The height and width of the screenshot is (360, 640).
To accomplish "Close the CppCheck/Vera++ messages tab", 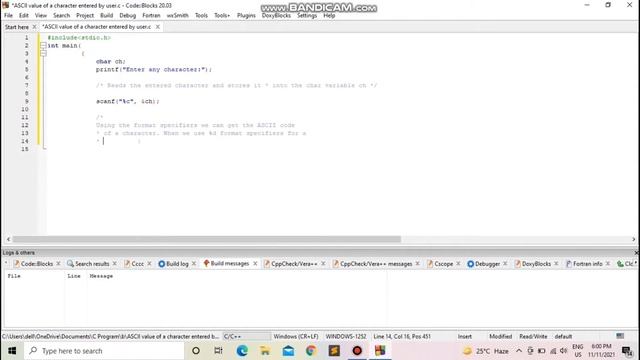I will pos(418,264).
